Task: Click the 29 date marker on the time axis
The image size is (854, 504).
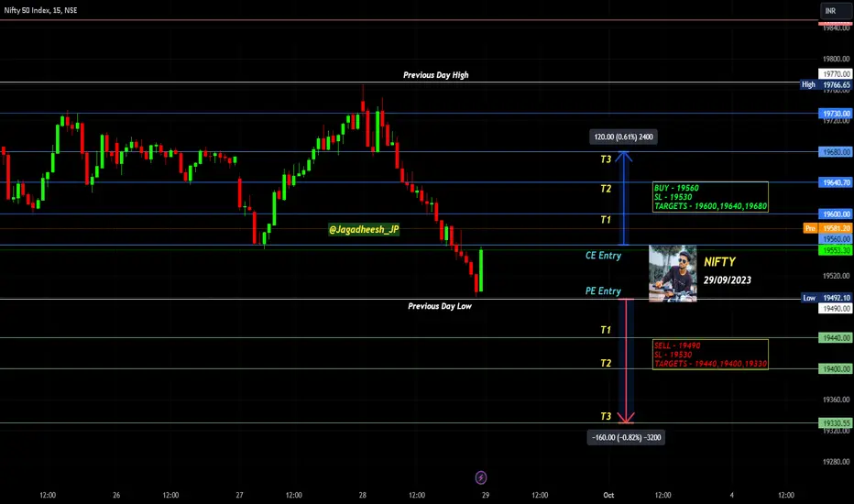Action: [486, 495]
